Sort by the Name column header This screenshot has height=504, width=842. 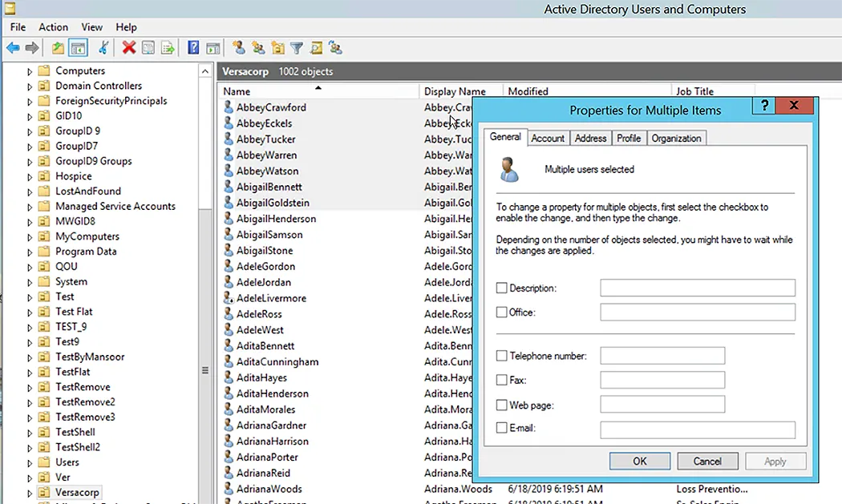[x=318, y=91]
